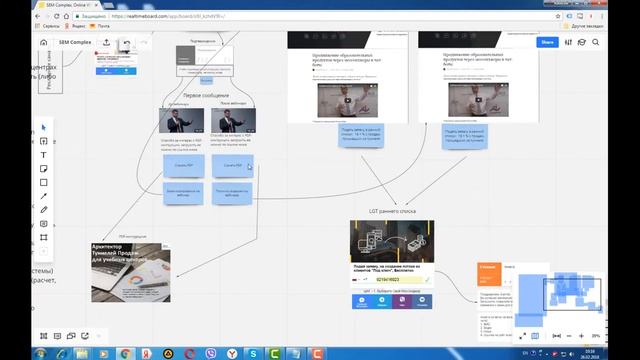Zoom in with the plus button

(582, 336)
